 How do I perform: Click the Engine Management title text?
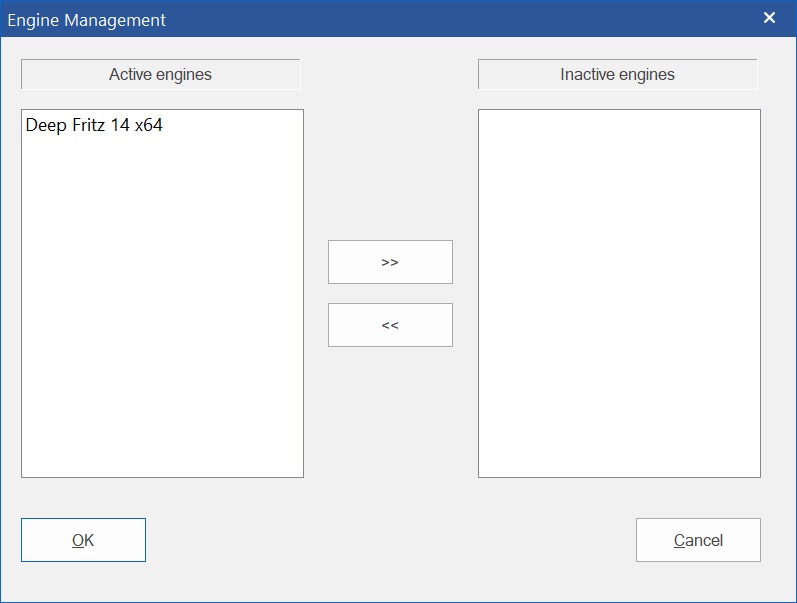87,20
